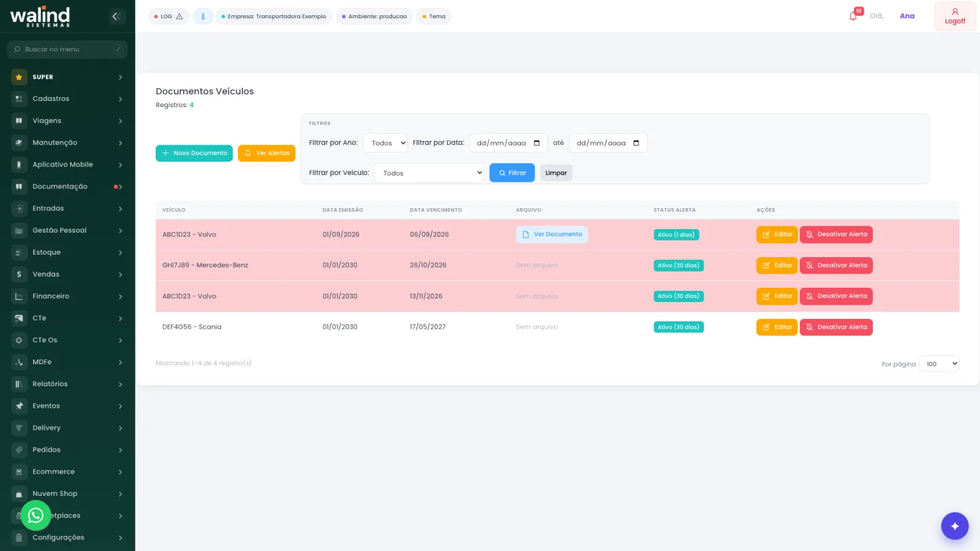Click the start date filter field

(x=508, y=143)
